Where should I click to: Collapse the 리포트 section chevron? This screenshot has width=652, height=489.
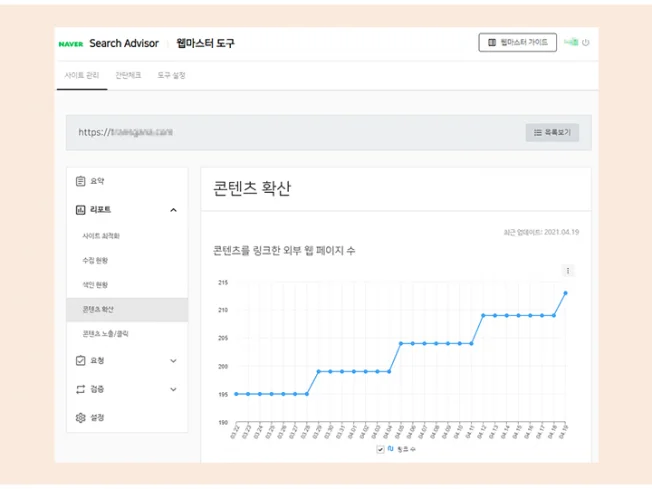click(173, 210)
